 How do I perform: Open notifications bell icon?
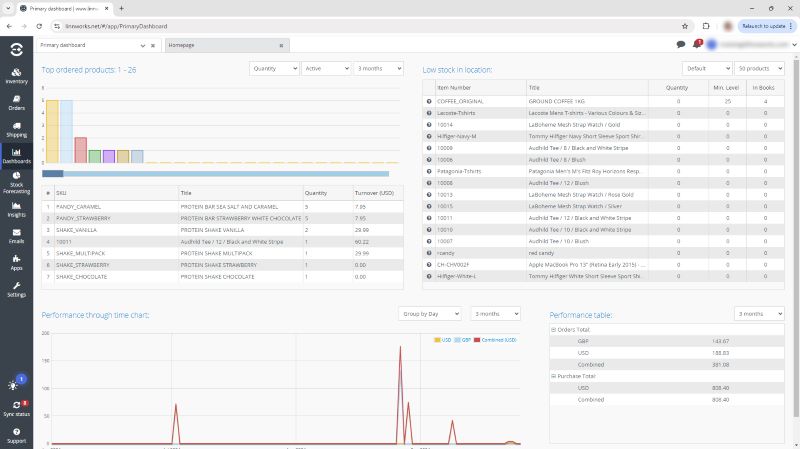tap(696, 44)
